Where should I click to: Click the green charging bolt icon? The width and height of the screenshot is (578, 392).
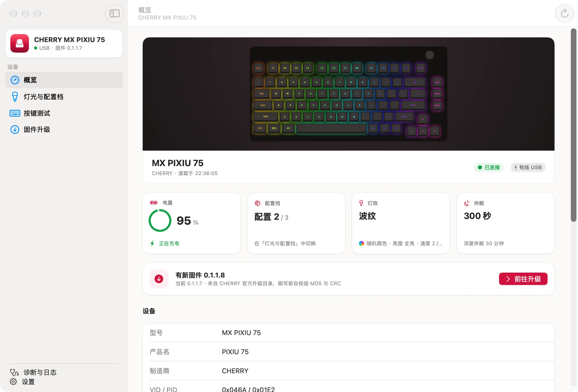[152, 243]
